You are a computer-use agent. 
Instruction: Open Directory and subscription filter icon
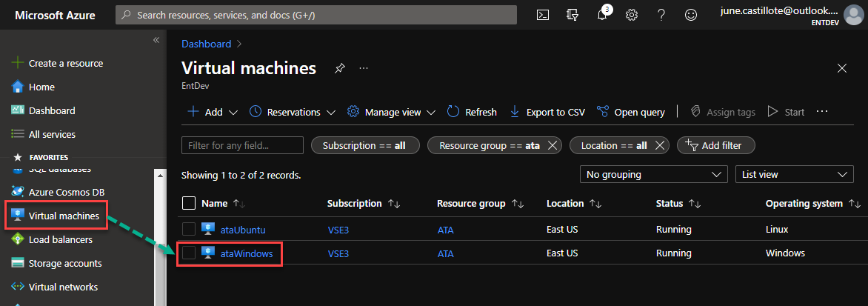[x=573, y=15]
